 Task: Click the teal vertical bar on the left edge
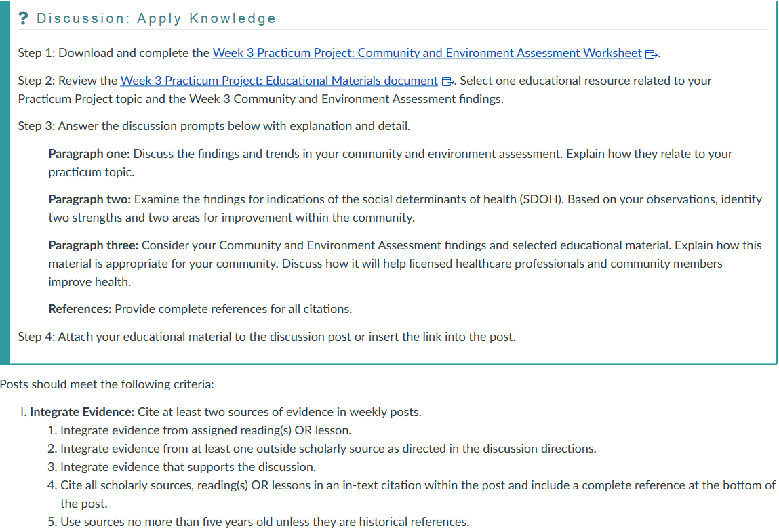coord(5,182)
